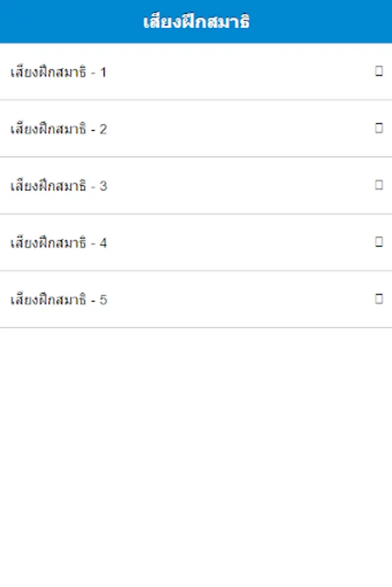The height and width of the screenshot is (587, 392).
Task: Click the number 2 in second entry
Action: [103, 129]
